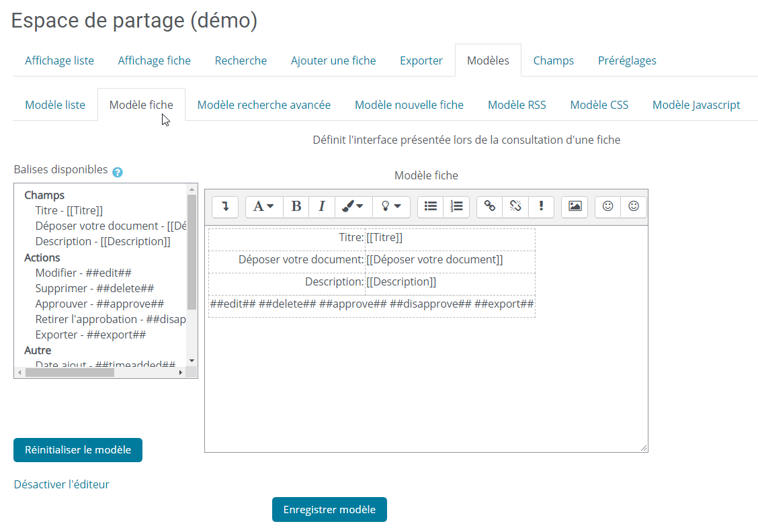
Task: Select the Approuver - ##approve## tag
Action: pos(99,304)
